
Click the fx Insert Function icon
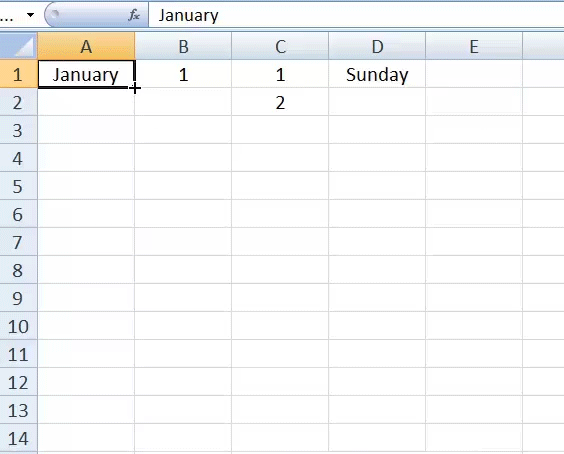(x=134, y=15)
